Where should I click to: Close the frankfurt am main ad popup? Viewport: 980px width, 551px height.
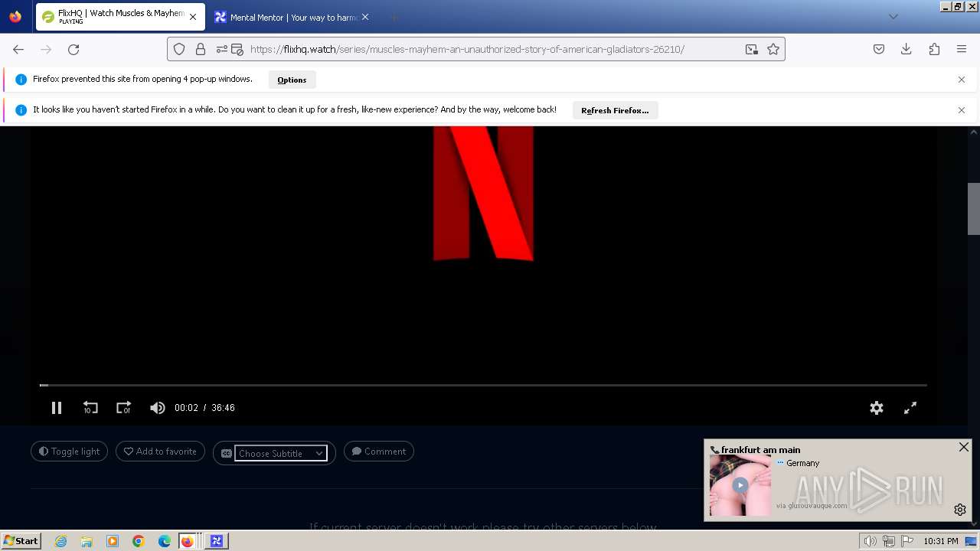pyautogui.click(x=964, y=447)
